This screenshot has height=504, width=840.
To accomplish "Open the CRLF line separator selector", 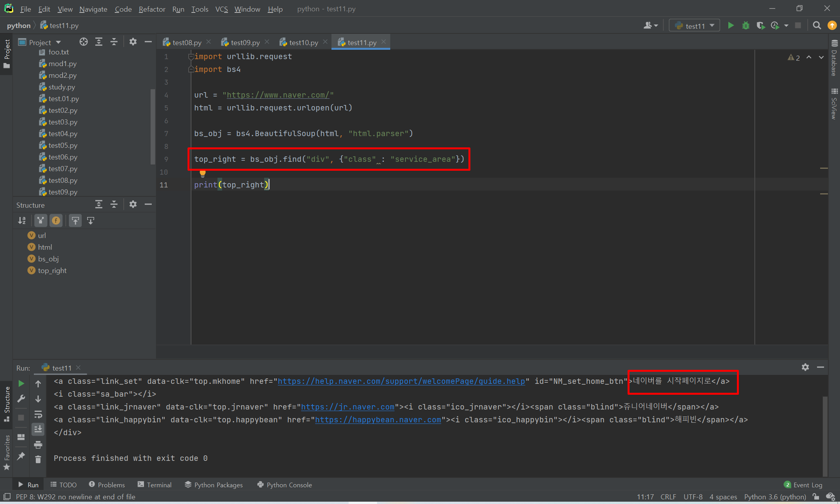I will coord(668,497).
